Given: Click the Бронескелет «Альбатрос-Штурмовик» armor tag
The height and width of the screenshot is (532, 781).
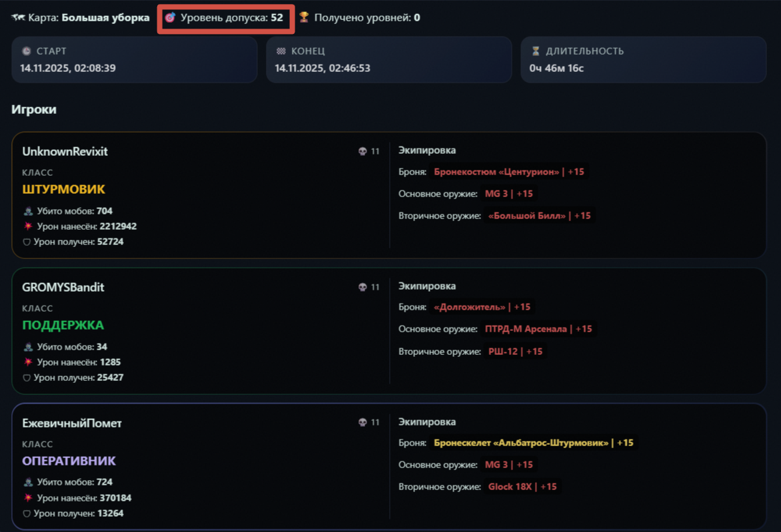Looking at the screenshot, I should coord(533,443).
